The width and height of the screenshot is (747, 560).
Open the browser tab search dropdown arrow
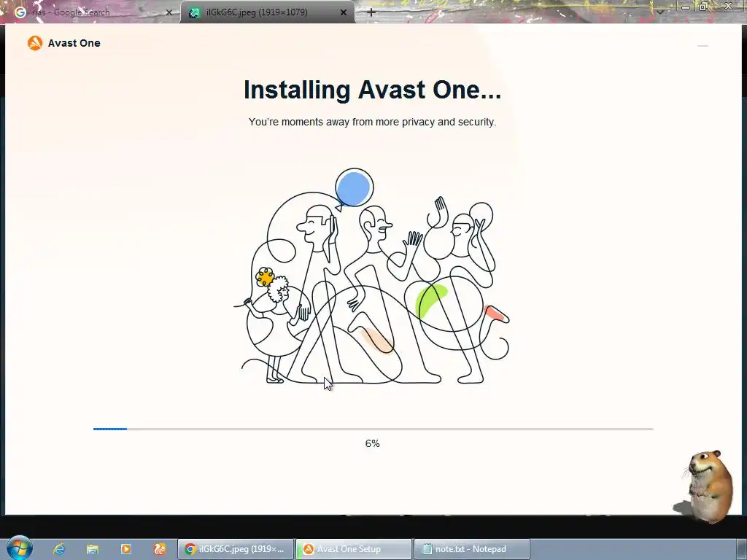pyautogui.click(x=659, y=12)
